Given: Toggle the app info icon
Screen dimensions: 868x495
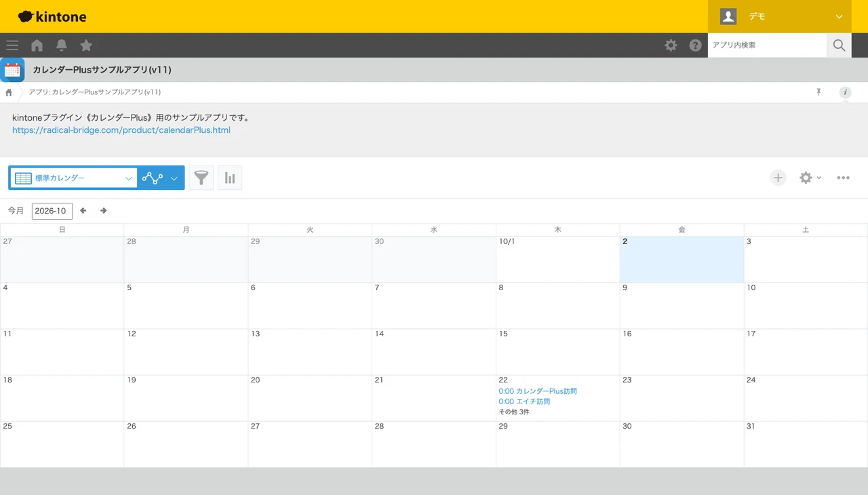Looking at the screenshot, I should 845,92.
